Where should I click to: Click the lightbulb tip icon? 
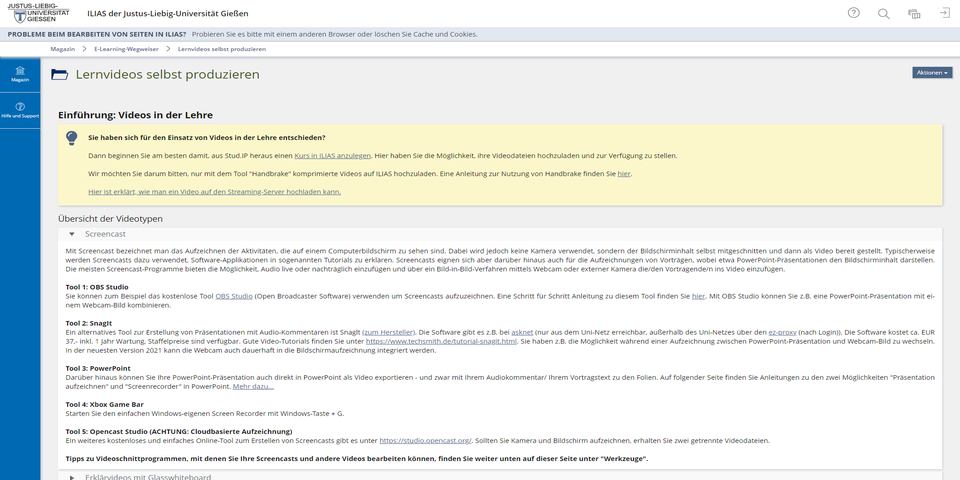pos(72,138)
